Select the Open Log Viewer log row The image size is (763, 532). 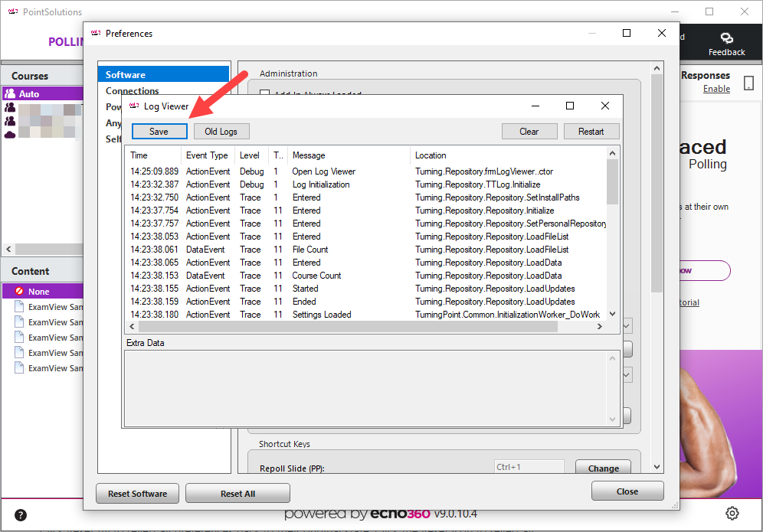point(366,171)
